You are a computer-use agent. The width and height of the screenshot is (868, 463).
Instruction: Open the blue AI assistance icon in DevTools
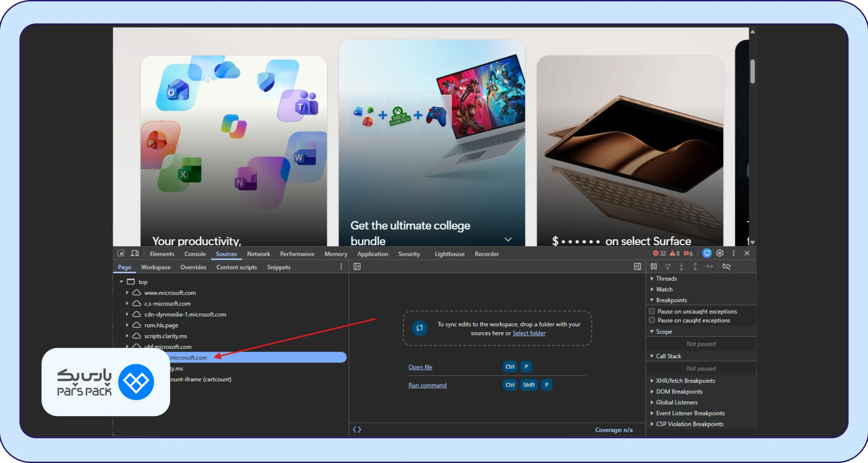click(x=707, y=253)
